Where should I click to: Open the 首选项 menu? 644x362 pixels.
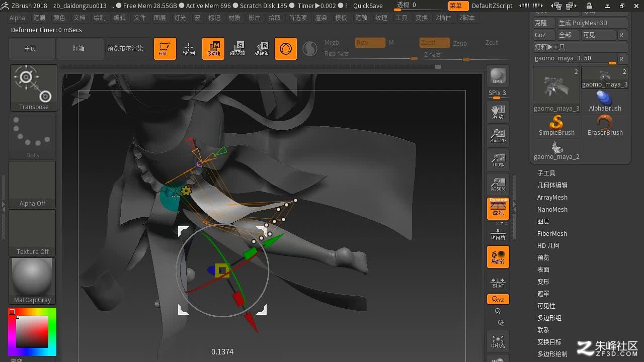coord(298,18)
